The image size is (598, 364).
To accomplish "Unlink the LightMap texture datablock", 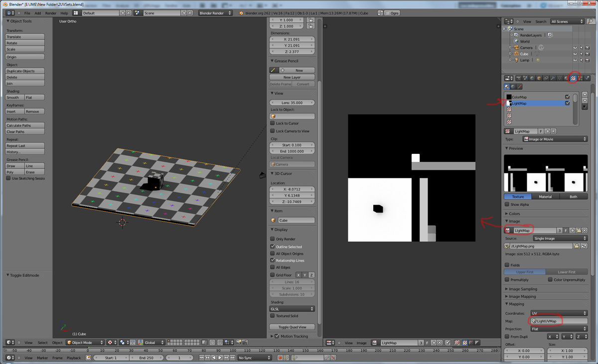I will pos(553,131).
